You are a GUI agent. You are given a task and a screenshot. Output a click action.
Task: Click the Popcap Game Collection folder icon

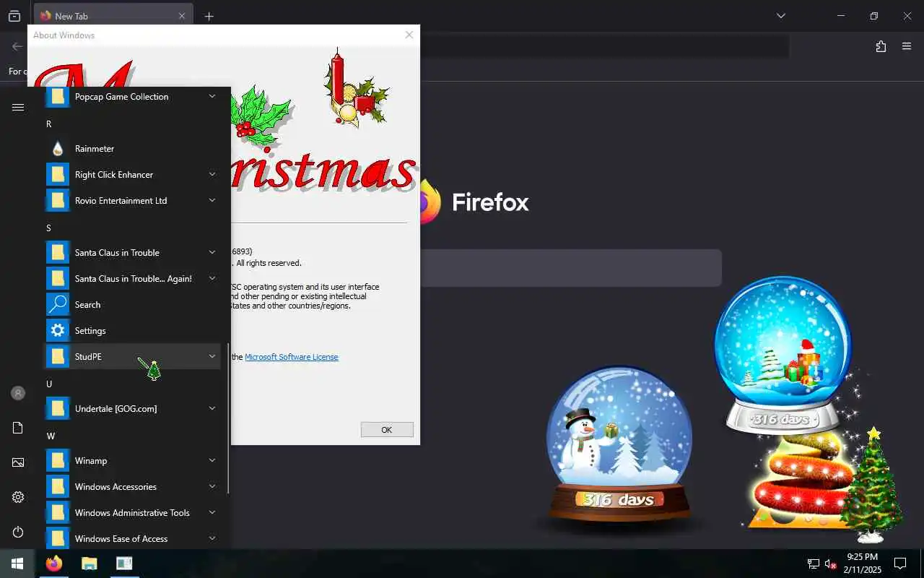click(58, 97)
